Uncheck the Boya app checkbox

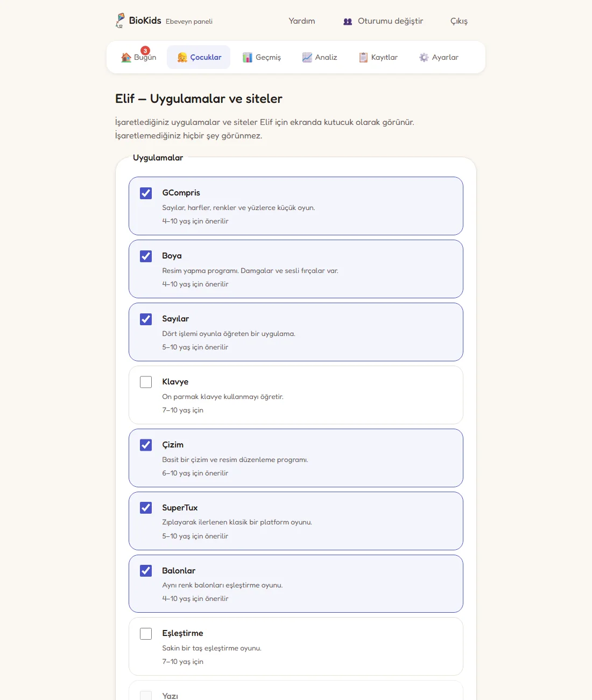146,256
